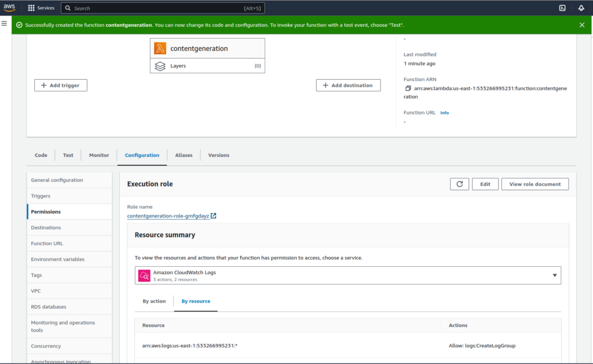The width and height of the screenshot is (593, 364).
Task: Open the CloudShell icon in top bar
Action: (x=562, y=8)
